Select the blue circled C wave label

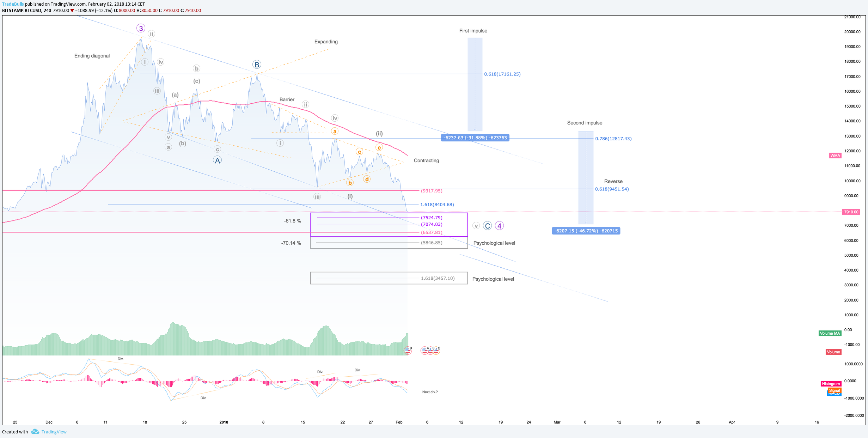tap(487, 226)
